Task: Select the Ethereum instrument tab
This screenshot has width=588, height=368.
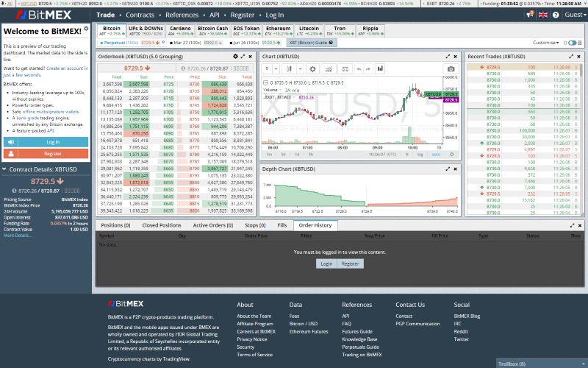Action: [278, 31]
